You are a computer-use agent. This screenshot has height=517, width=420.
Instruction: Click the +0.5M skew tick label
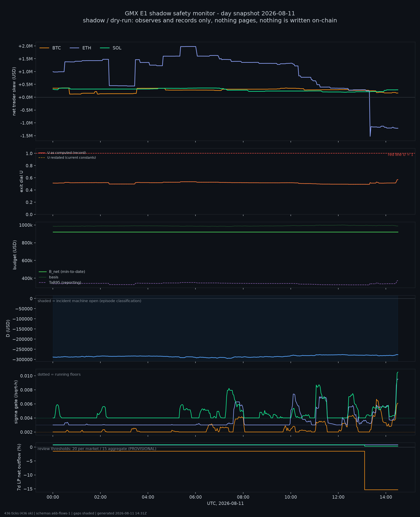[25, 84]
